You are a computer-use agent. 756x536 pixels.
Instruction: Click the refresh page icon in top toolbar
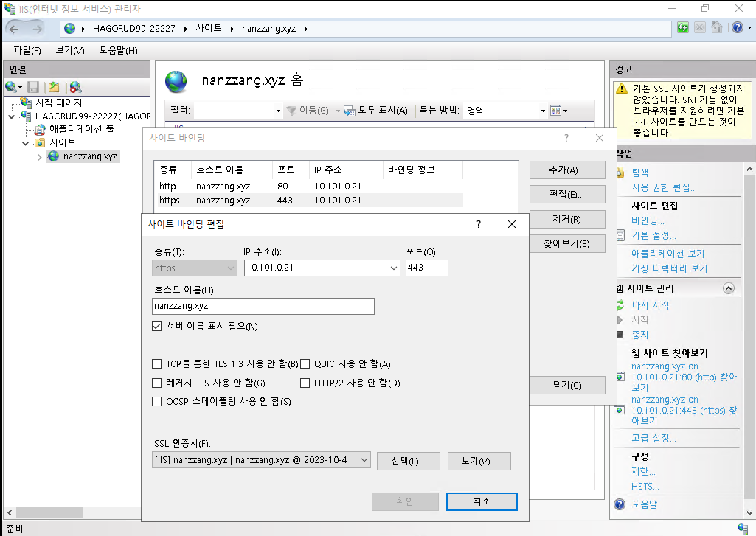tap(683, 27)
